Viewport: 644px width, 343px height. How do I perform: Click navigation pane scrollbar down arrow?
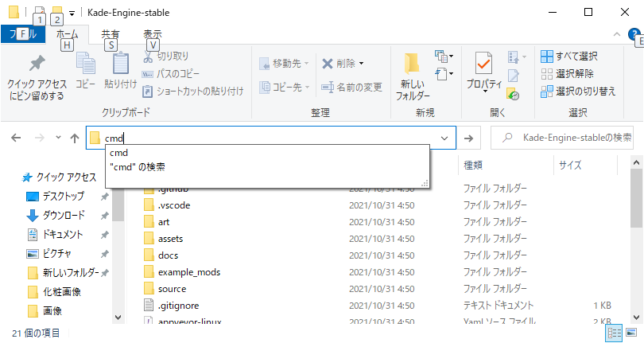click(x=118, y=317)
